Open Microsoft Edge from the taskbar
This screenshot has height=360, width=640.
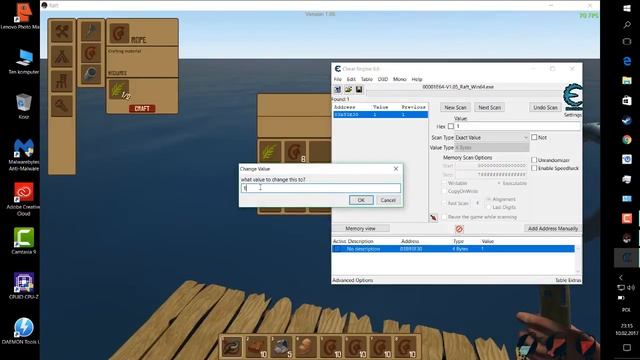(x=627, y=61)
